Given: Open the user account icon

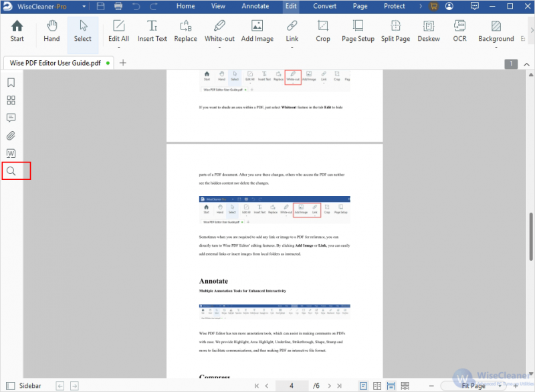Looking at the screenshot, I should pos(449,6).
